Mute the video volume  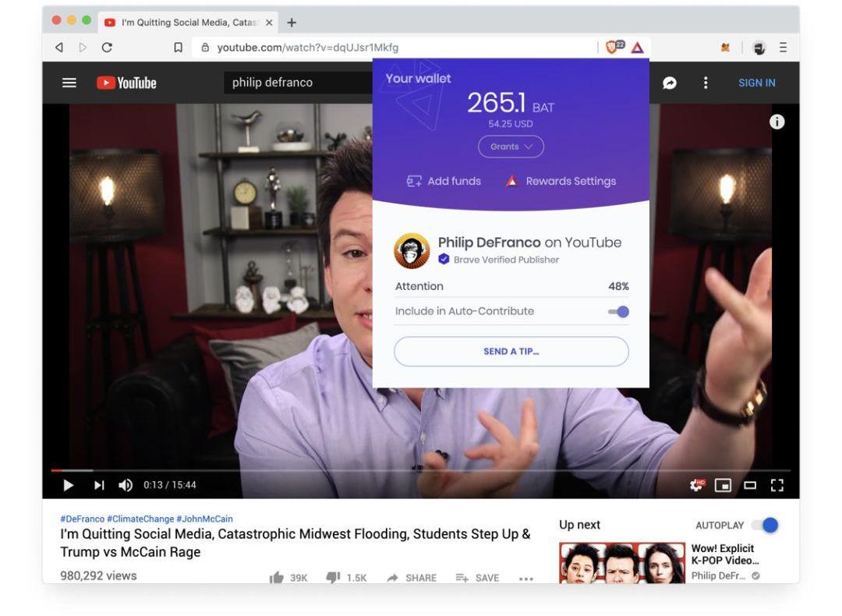(x=125, y=485)
